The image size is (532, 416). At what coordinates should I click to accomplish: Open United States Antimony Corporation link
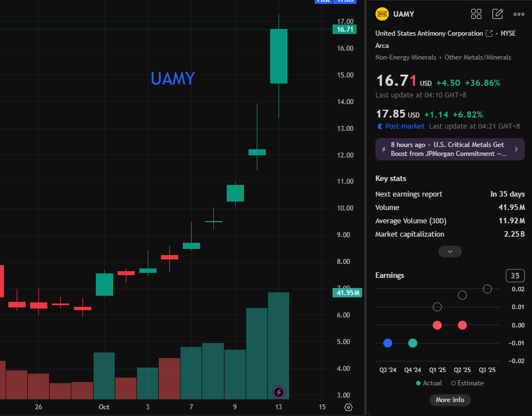click(429, 33)
